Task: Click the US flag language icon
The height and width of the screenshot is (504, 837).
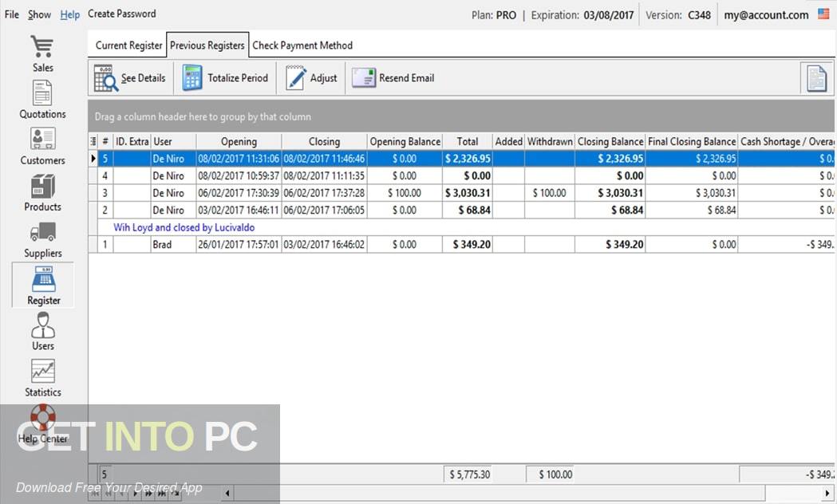Action: (x=823, y=14)
